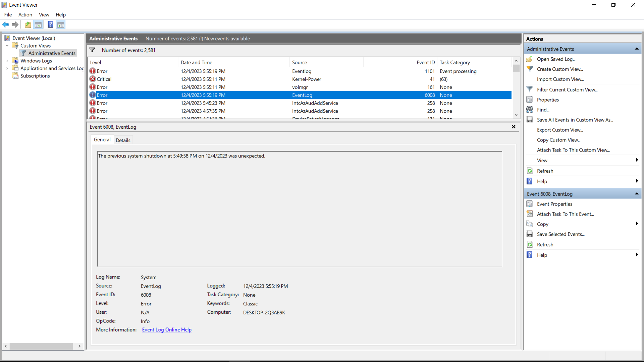Click the Critical Kernel-Power event icon
The height and width of the screenshot is (362, 644).
93,79
